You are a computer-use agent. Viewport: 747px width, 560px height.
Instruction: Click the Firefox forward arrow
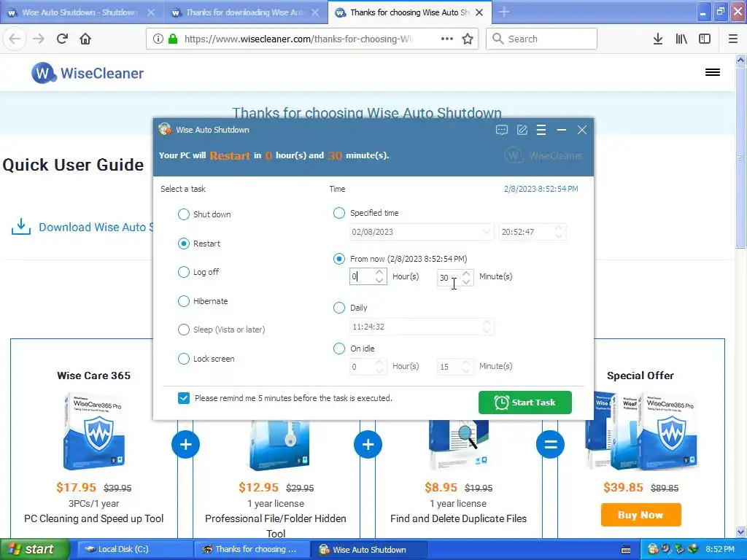tap(39, 39)
